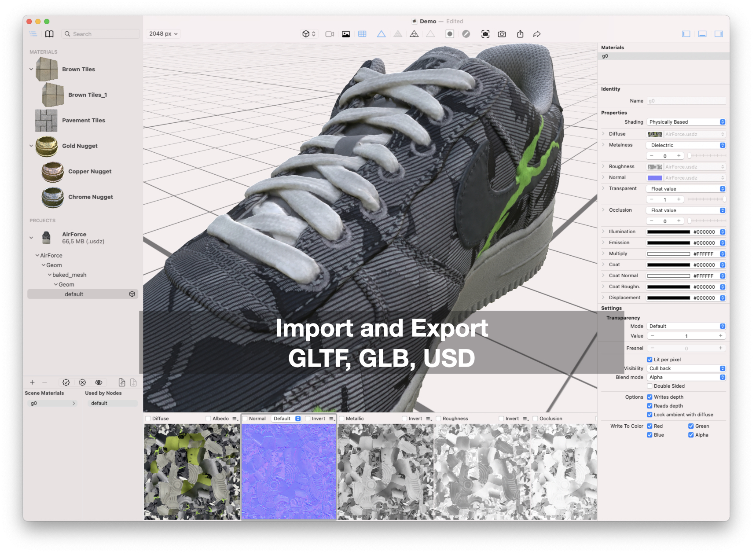This screenshot has height=555, width=756.
Task: Click the crossed-out eye icon
Action: click(x=99, y=382)
